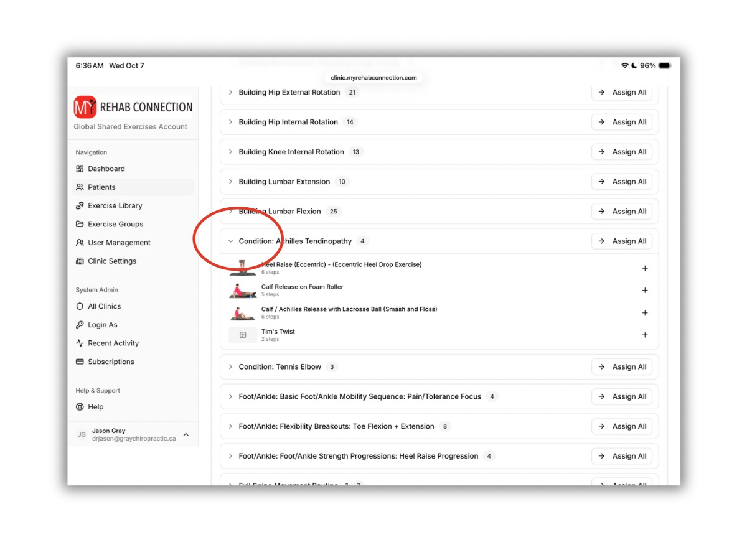Open the Dashboard grid icon
The height and width of the screenshot is (560, 747).
[x=80, y=169]
